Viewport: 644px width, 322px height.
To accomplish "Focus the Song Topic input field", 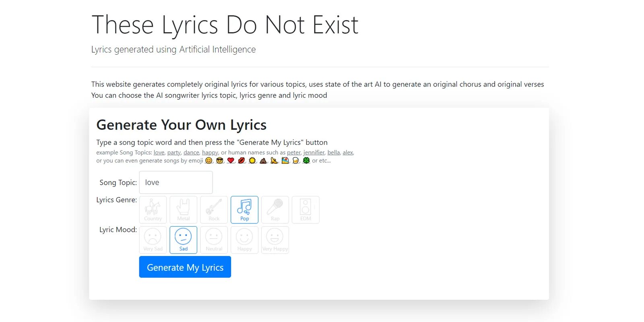I will pyautogui.click(x=176, y=182).
